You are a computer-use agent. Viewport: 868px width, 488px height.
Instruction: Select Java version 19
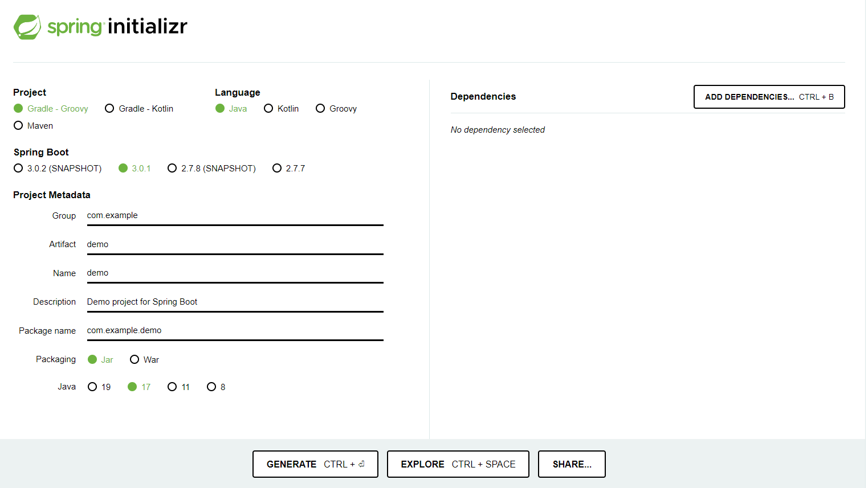(x=99, y=387)
